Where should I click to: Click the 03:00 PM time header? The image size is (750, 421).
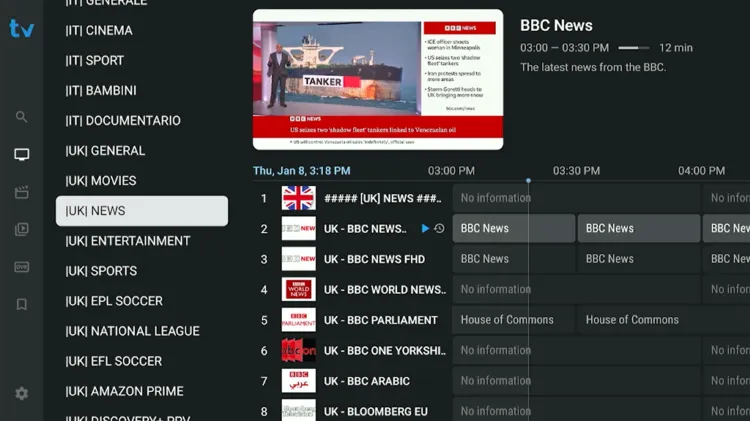pos(451,171)
